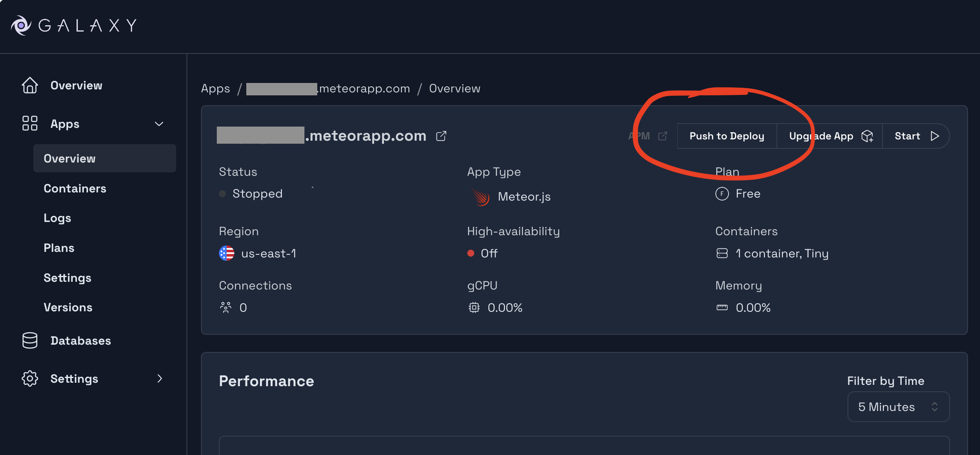Click the us-east-1 region text
Image resolution: width=980 pixels, height=455 pixels.
269,254
